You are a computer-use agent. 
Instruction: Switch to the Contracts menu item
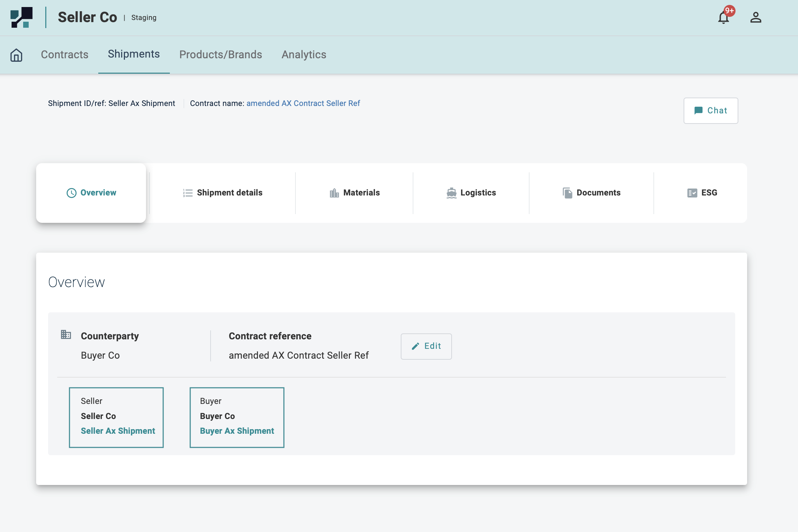(65, 55)
